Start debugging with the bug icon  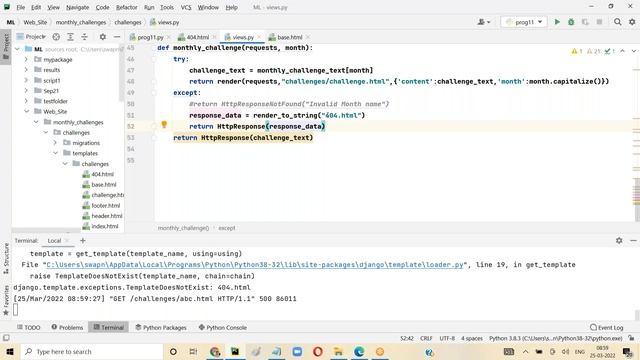571,22
